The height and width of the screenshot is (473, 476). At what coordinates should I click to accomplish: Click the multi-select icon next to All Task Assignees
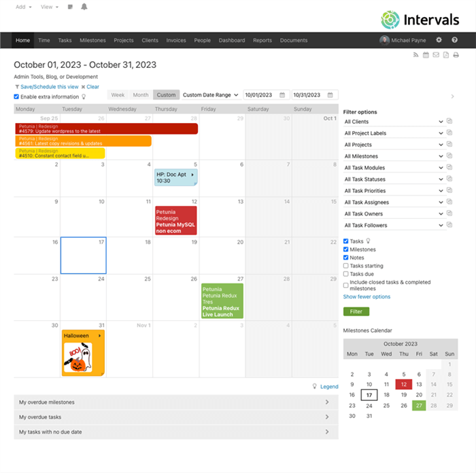click(x=449, y=202)
